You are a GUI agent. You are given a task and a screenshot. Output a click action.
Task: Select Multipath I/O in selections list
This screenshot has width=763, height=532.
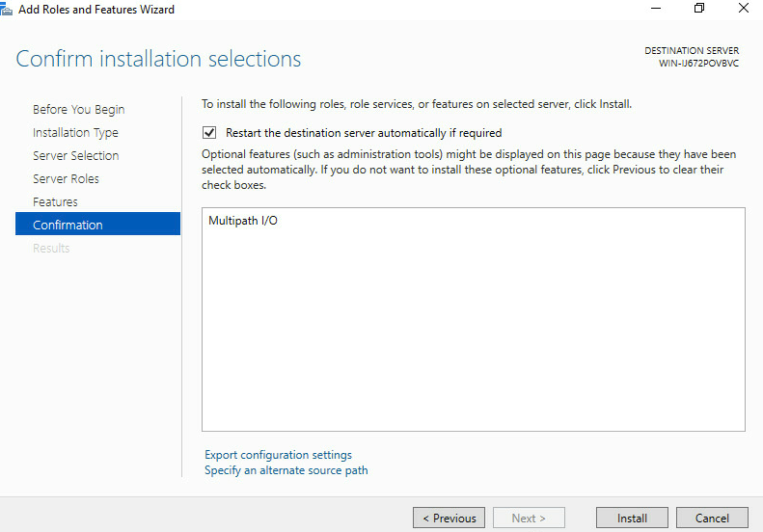point(243,221)
